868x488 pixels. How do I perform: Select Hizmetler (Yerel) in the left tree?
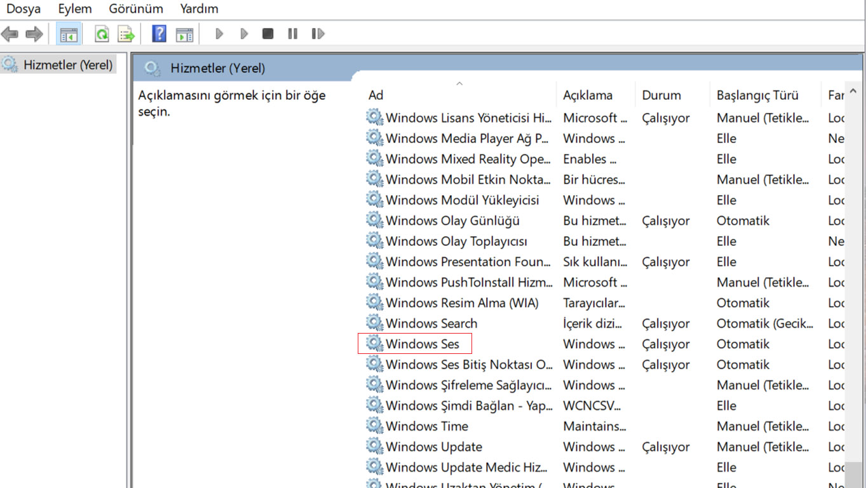[x=67, y=65]
